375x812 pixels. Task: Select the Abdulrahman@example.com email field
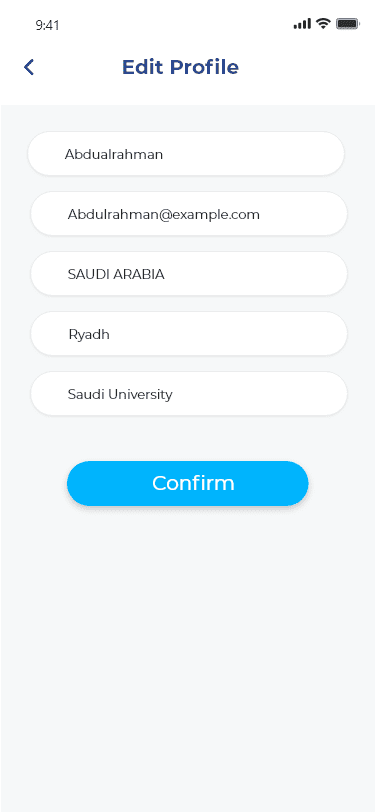[189, 214]
